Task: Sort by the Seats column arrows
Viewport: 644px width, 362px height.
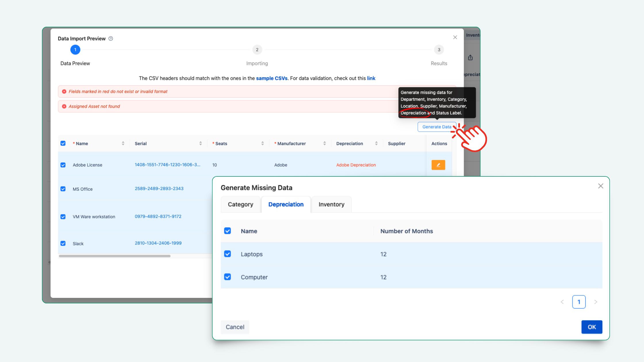Action: tap(262, 143)
